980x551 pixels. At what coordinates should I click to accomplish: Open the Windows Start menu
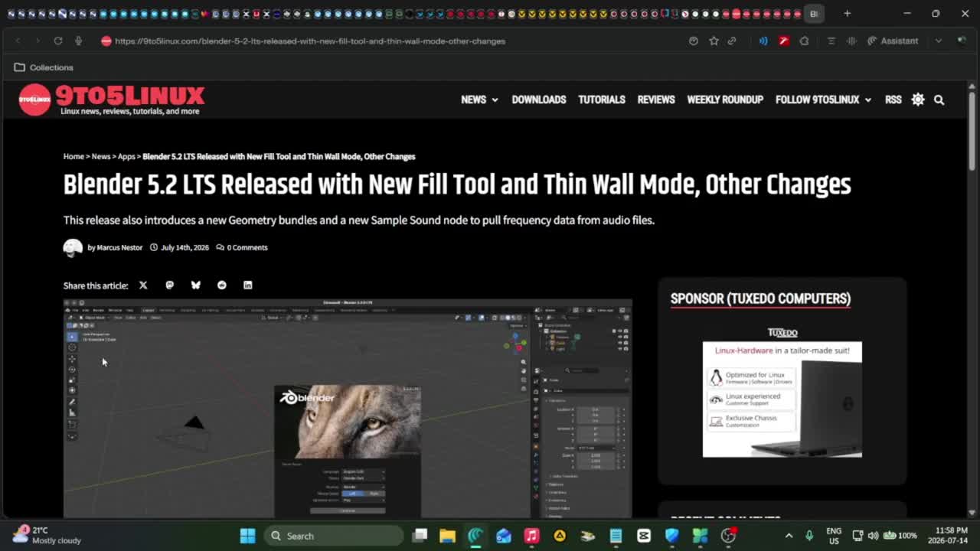[x=247, y=536]
